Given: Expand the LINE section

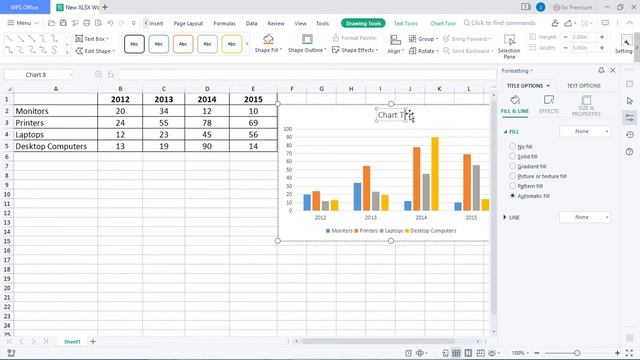Looking at the screenshot, I should click(x=505, y=217).
